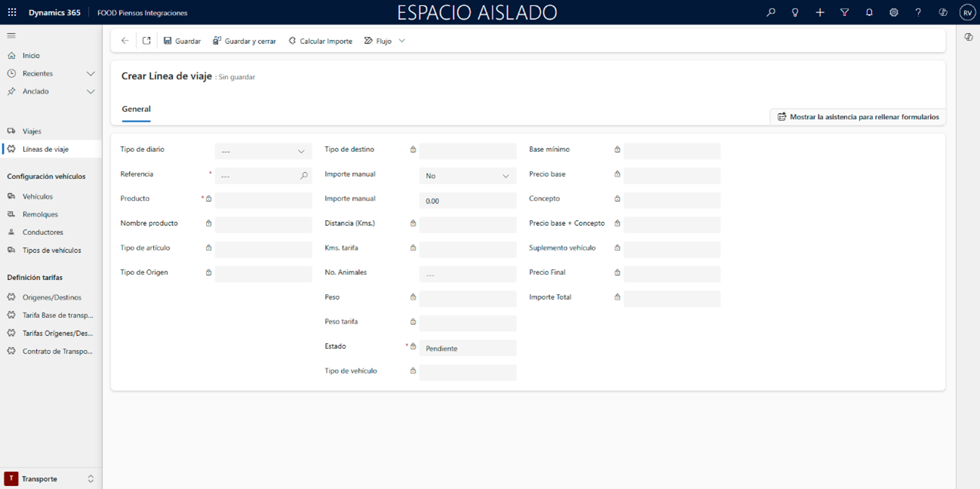Click the help question mark icon
Screen dimensions: 980x489
click(918, 13)
